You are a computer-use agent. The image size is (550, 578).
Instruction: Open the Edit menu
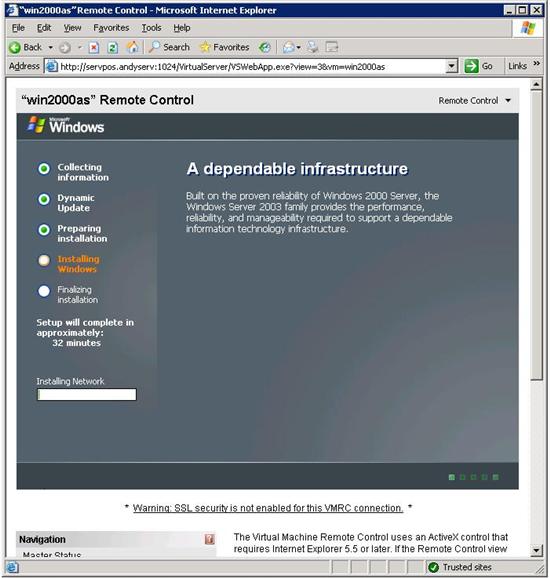click(44, 28)
